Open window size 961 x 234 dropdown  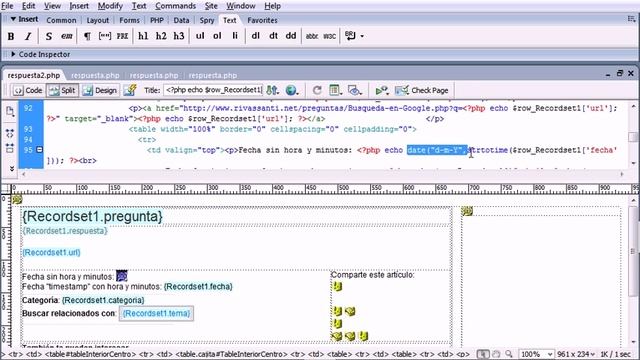click(x=576, y=354)
